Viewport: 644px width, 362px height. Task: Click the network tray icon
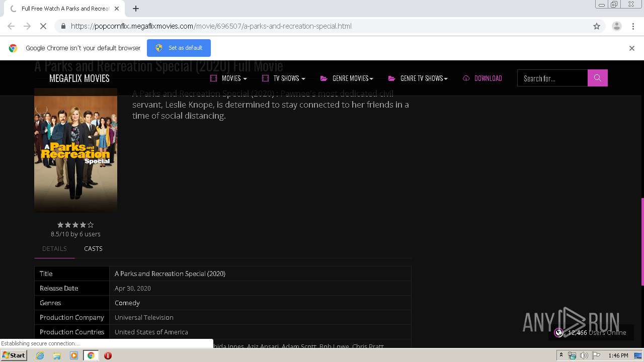572,355
